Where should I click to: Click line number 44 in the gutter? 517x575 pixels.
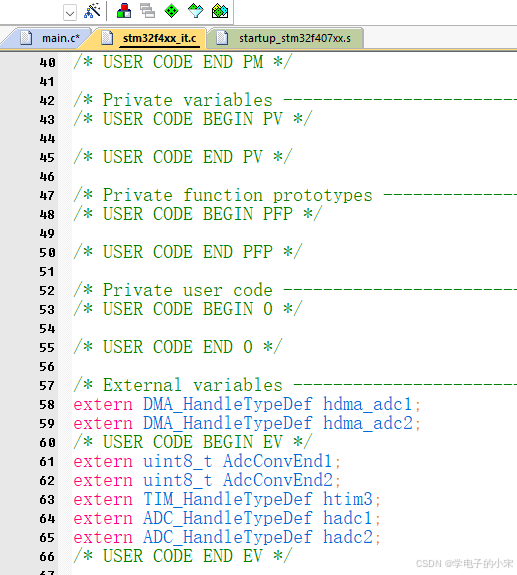click(47, 138)
